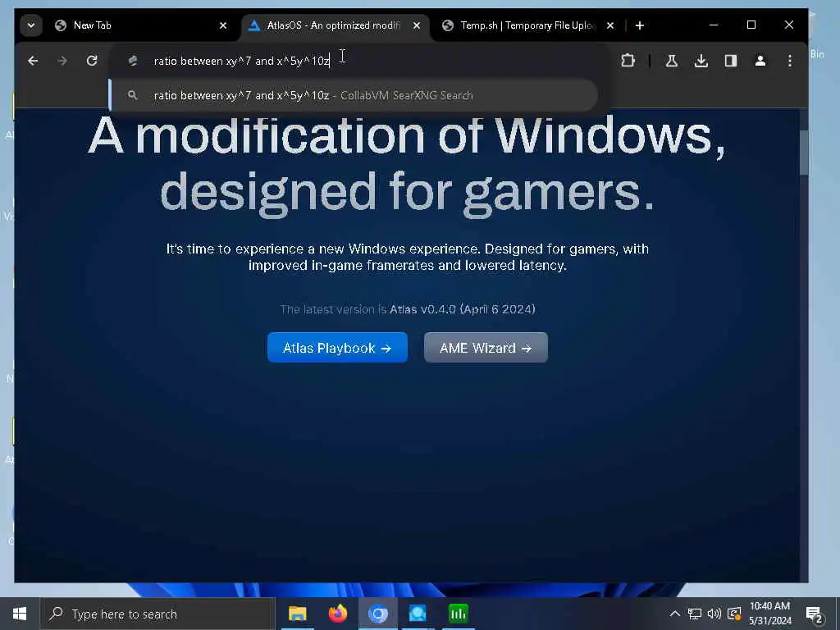The height and width of the screenshot is (630, 840).
Task: Launch Firefox from the taskbar
Action: point(337,614)
